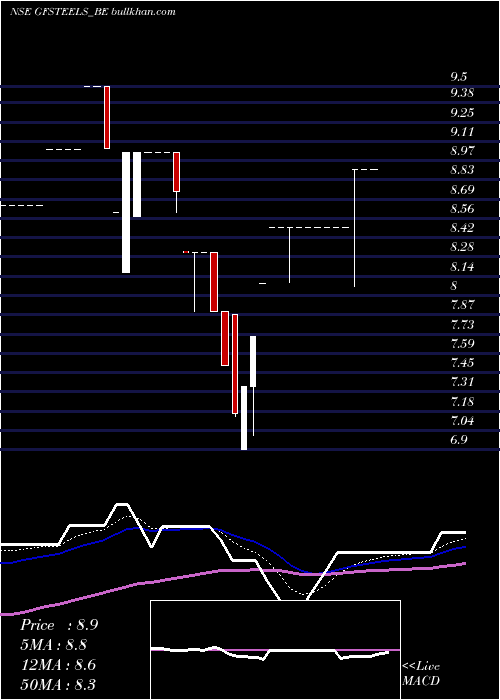
Task: Click the 7.18 price axis label
Action: click(x=462, y=402)
